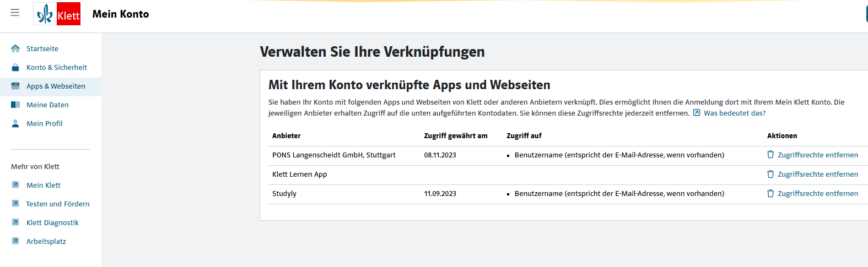The height and width of the screenshot is (267, 868).
Task: Click heading Mit Ihrem Konto verknüpfte Apps
Action: (x=409, y=85)
